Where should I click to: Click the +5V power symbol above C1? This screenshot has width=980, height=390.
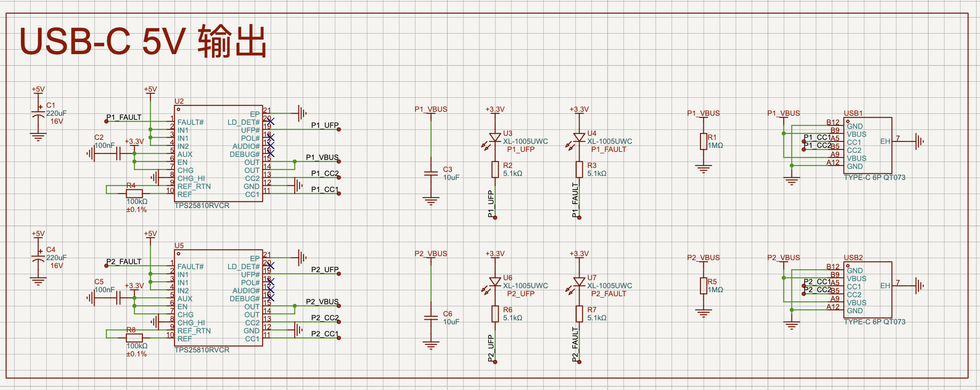[x=38, y=90]
